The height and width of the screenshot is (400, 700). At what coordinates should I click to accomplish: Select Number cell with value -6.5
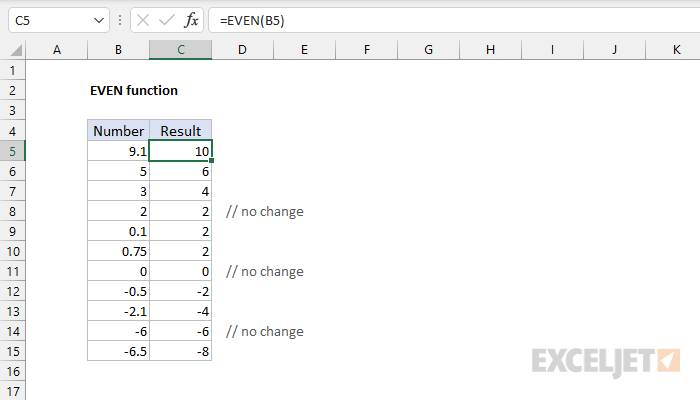(x=118, y=351)
